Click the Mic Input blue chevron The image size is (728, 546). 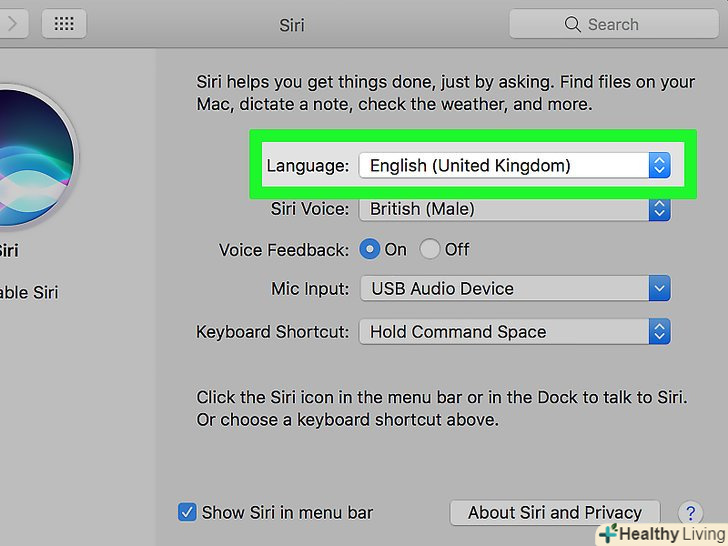(x=658, y=289)
